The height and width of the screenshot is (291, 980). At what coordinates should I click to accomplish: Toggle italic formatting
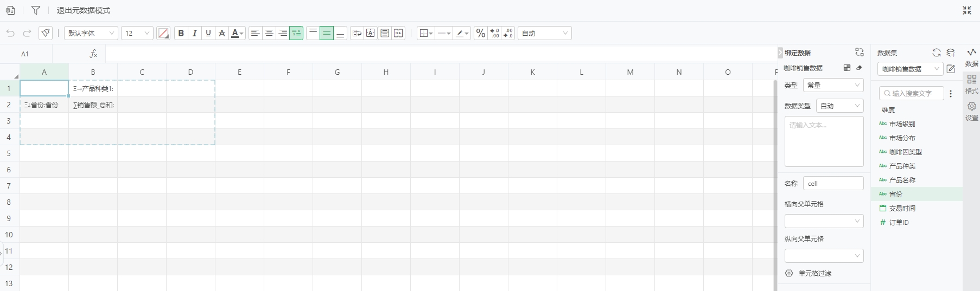pyautogui.click(x=194, y=33)
